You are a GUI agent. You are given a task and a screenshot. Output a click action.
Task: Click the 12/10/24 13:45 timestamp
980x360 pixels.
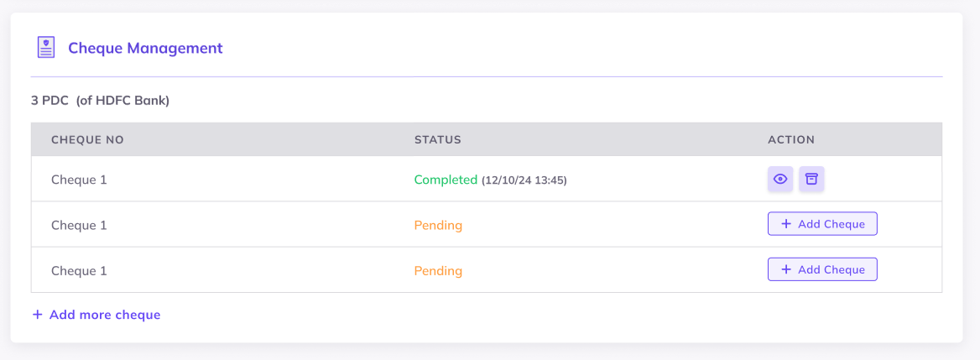click(524, 180)
